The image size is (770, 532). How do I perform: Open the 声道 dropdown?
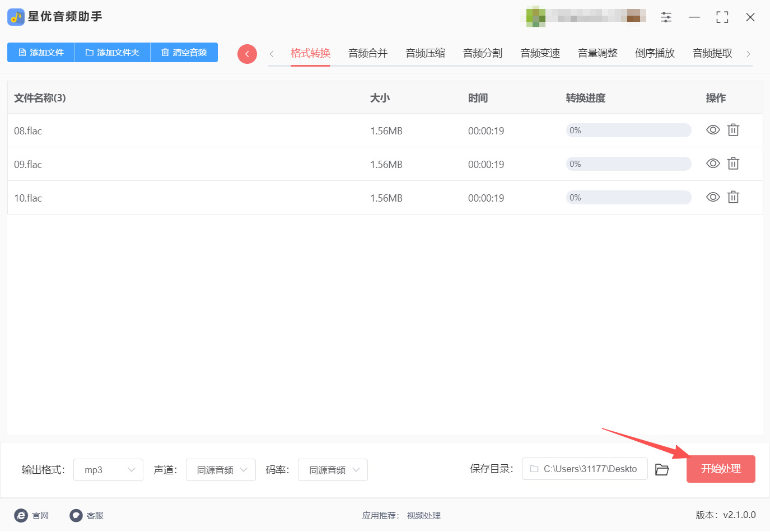click(221, 470)
